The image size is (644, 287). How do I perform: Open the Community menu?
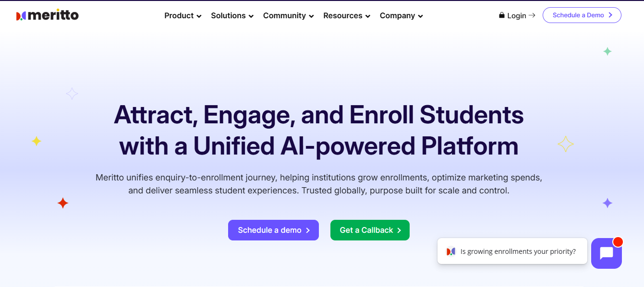click(288, 16)
